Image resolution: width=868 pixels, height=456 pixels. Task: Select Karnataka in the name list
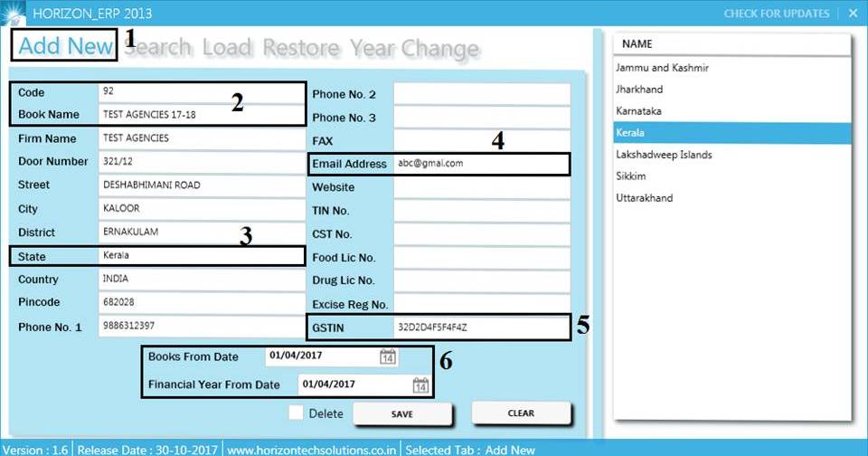731,110
